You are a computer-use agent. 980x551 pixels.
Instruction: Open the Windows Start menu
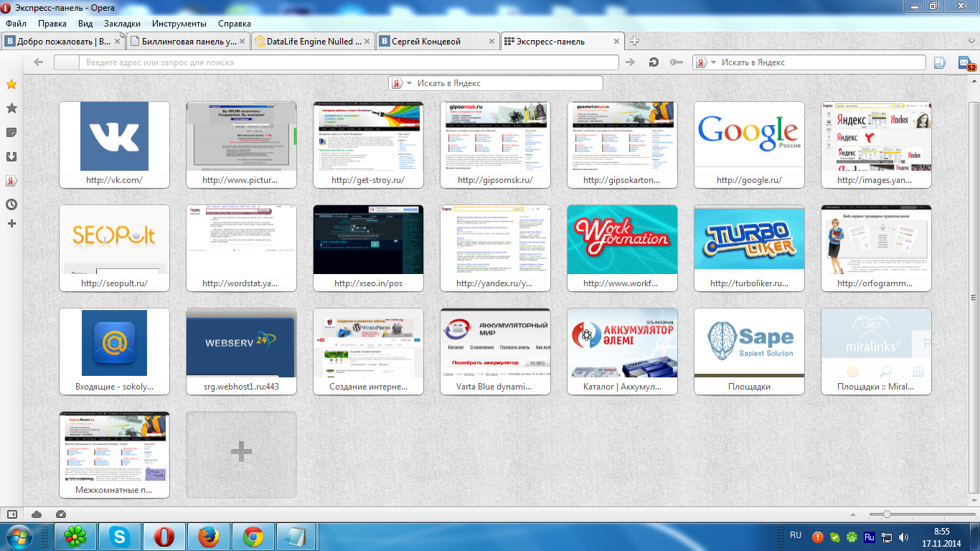[20, 537]
